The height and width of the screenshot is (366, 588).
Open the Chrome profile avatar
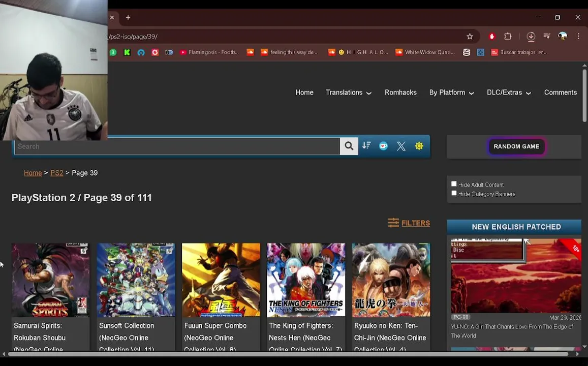coord(563,36)
